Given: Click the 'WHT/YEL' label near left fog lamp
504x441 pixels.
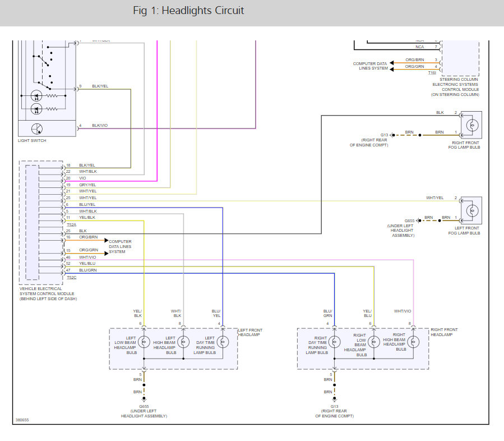Looking at the screenshot, I should pos(434,198).
